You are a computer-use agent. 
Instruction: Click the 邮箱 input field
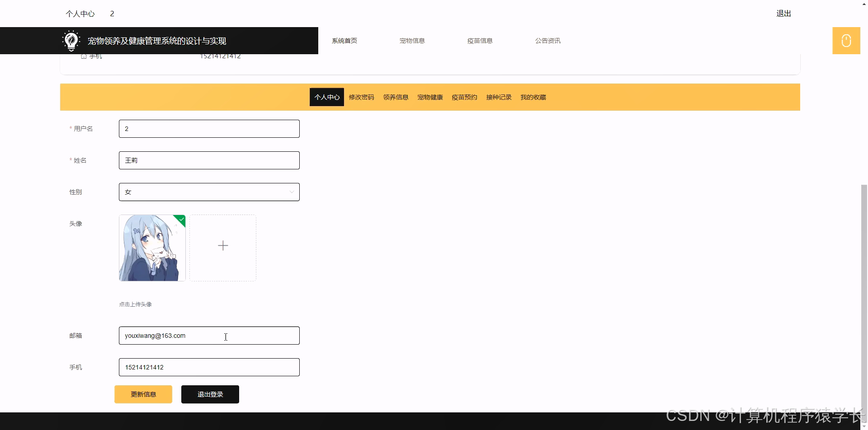coord(209,336)
